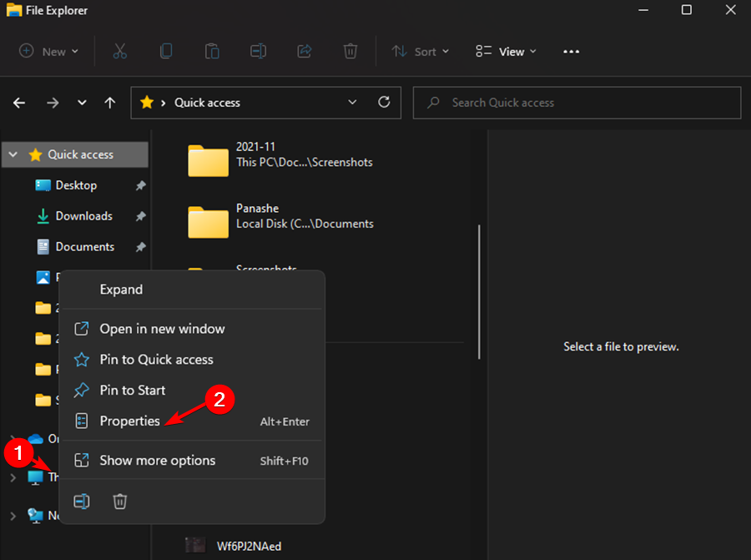Click the Search Quick access field
This screenshot has width=751, height=560.
click(577, 103)
